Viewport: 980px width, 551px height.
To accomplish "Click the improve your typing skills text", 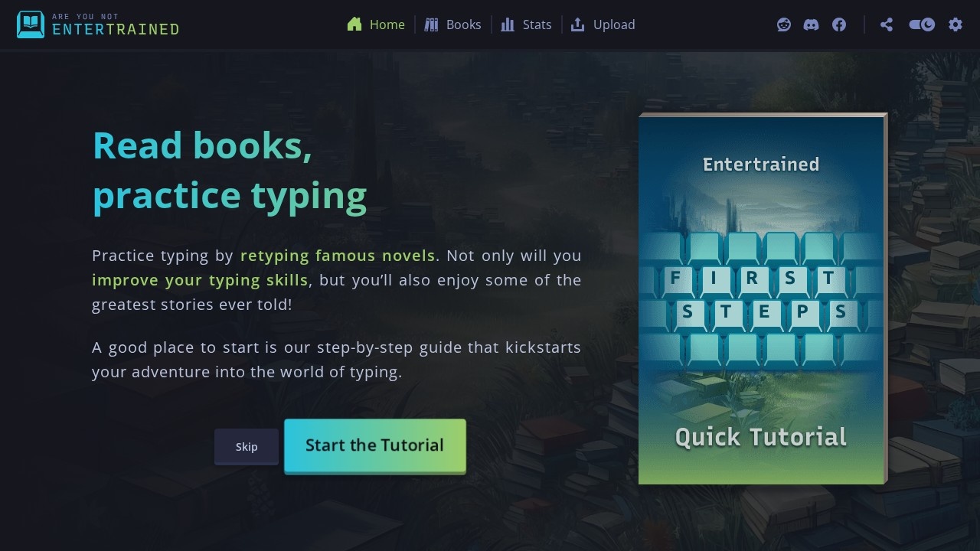I will [x=200, y=279].
